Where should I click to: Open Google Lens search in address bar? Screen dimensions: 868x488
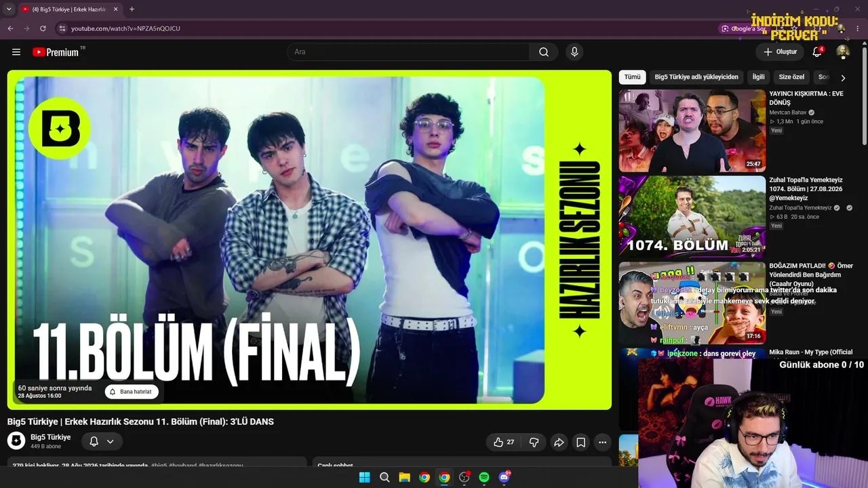(x=743, y=28)
